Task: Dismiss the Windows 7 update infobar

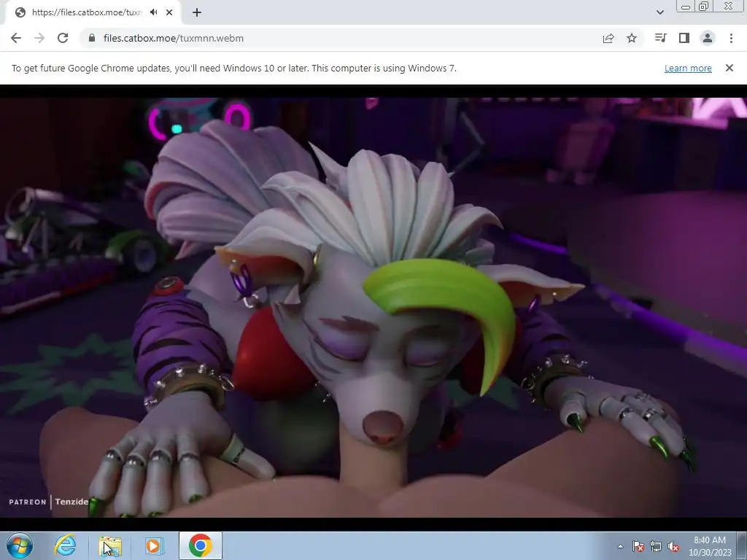Action: (729, 68)
